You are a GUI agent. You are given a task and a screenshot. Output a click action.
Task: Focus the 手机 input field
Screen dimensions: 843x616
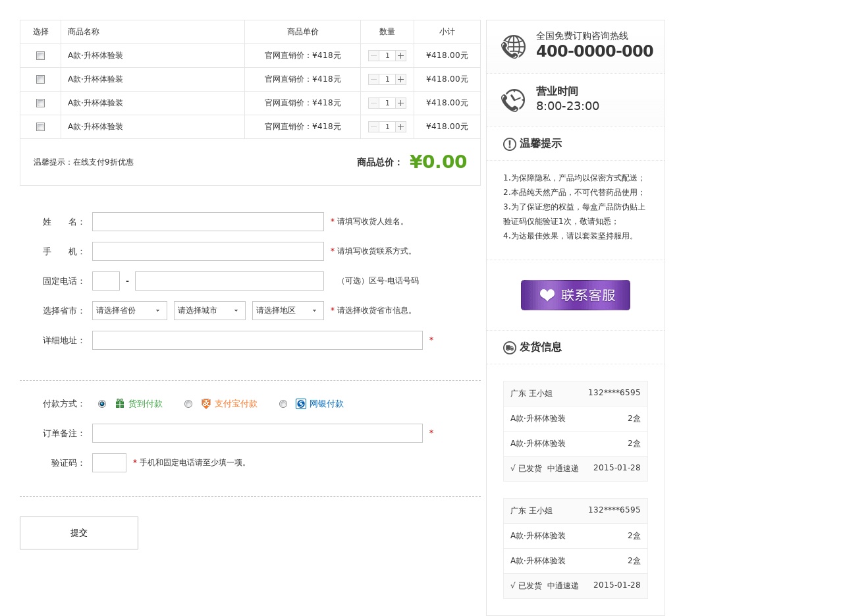(208, 252)
